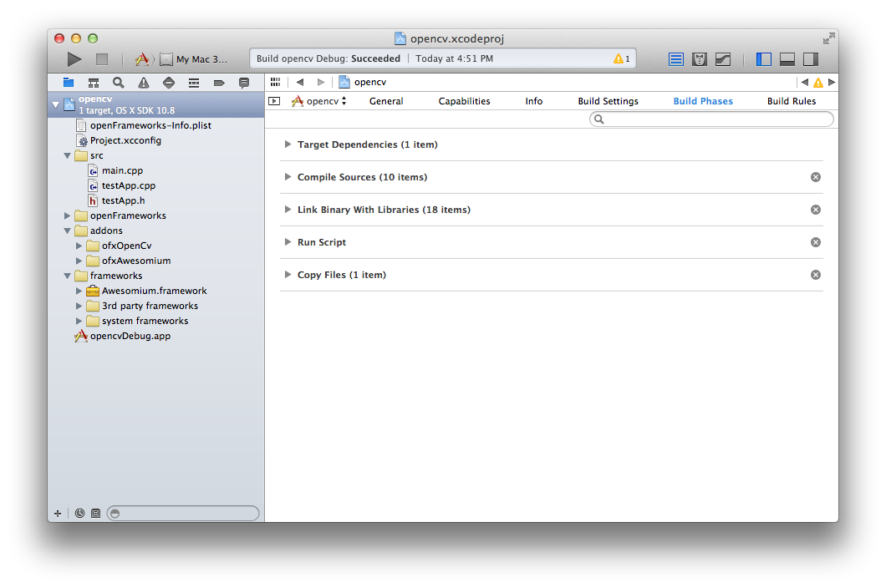Expand the ofxAwesomium addon folder
886x588 pixels.
[x=79, y=261]
